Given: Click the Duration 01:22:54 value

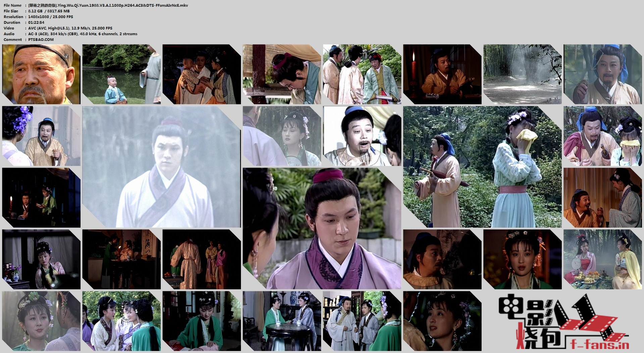Looking at the screenshot, I should (36, 22).
